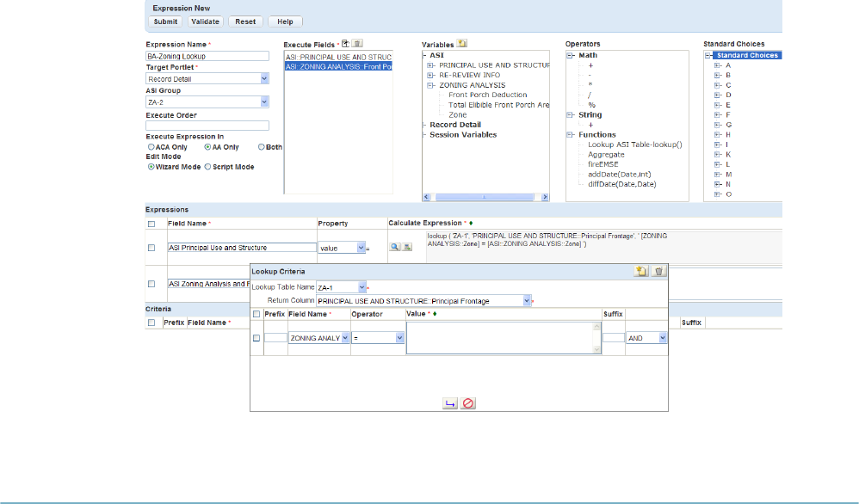Open lookup criteria via the magnifier icon
859x504 pixels.
(394, 248)
